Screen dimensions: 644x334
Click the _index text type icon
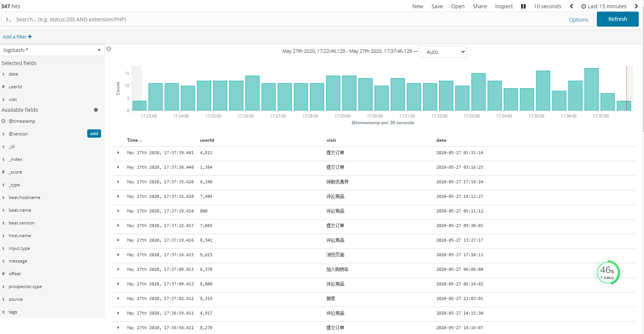[3, 159]
